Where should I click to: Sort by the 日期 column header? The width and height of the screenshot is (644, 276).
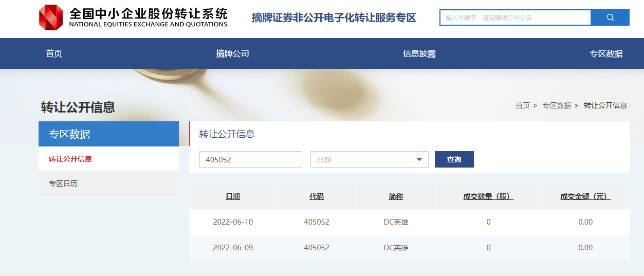(x=233, y=196)
